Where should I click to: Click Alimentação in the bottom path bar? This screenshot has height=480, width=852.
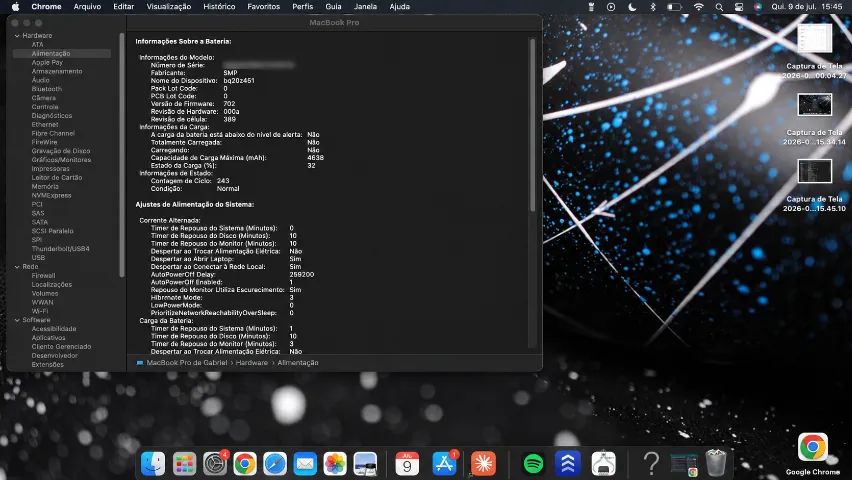coord(298,363)
